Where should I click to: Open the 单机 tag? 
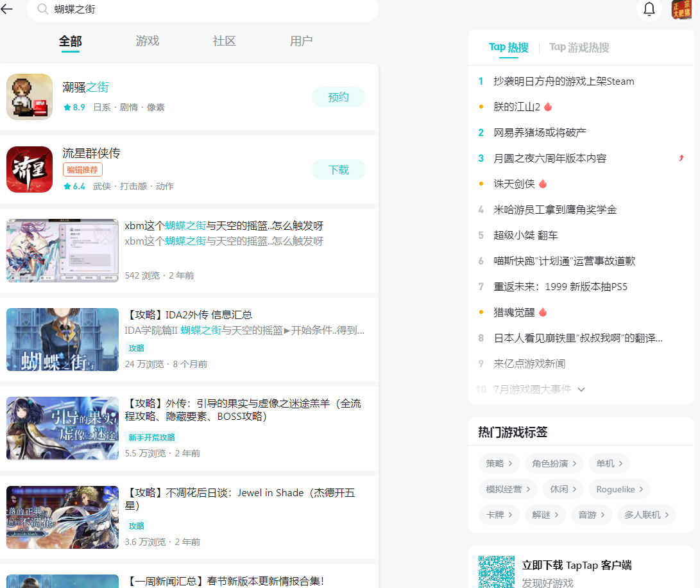click(610, 463)
